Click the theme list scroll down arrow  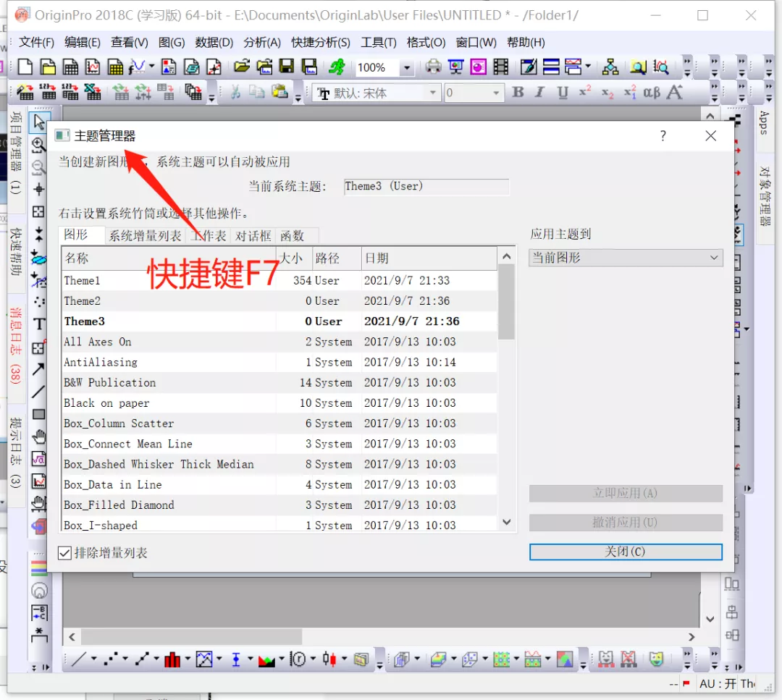point(506,521)
